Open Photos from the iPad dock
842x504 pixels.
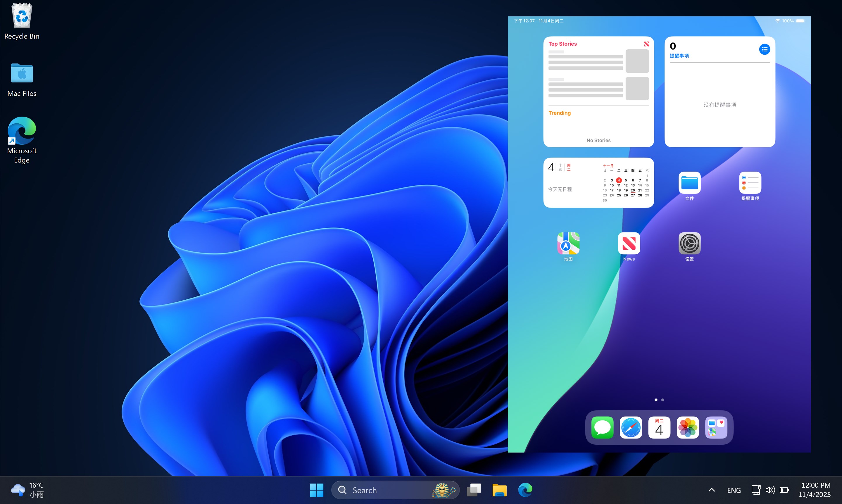click(687, 427)
